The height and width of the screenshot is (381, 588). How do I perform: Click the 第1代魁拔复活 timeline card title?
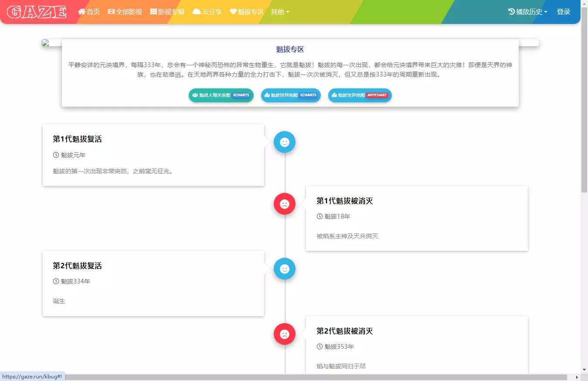pyautogui.click(x=77, y=139)
